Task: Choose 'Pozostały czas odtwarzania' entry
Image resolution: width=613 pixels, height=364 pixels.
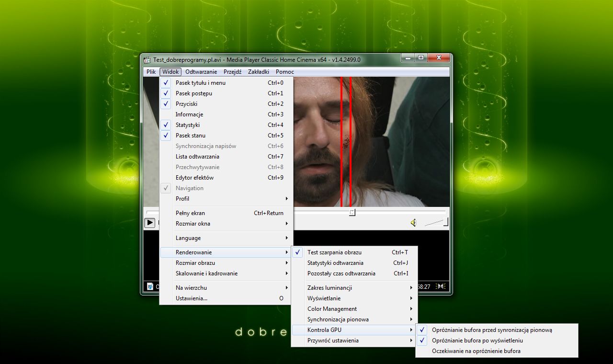Action: point(354,273)
